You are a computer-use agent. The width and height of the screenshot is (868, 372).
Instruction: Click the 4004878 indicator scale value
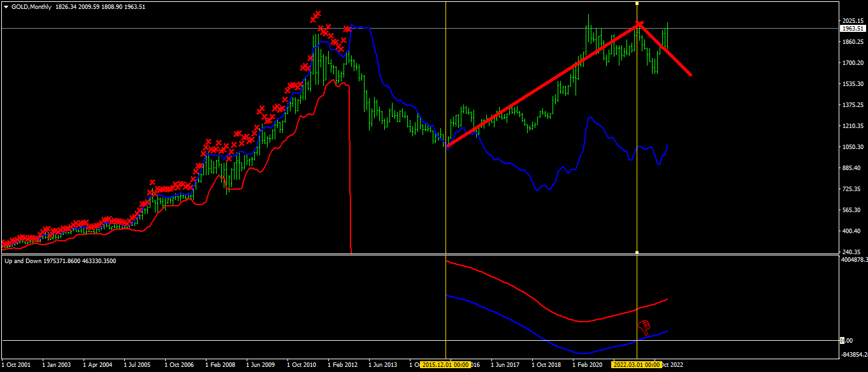[854, 260]
